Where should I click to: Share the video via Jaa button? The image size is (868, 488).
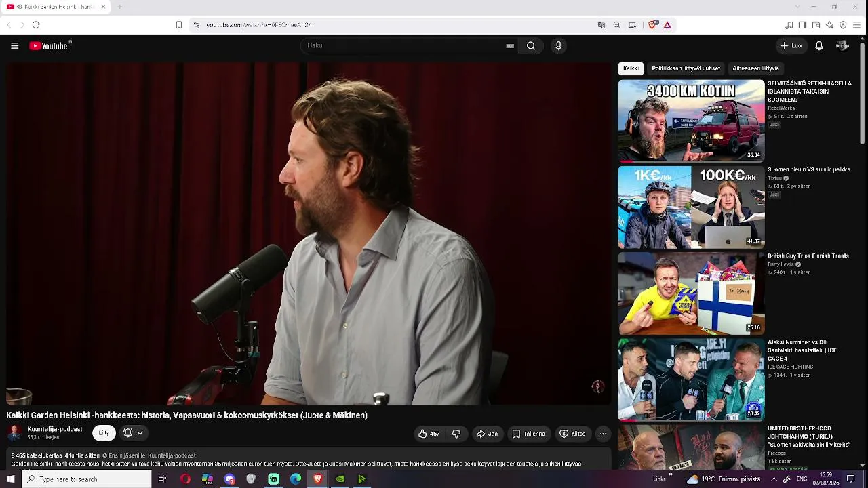pyautogui.click(x=487, y=434)
